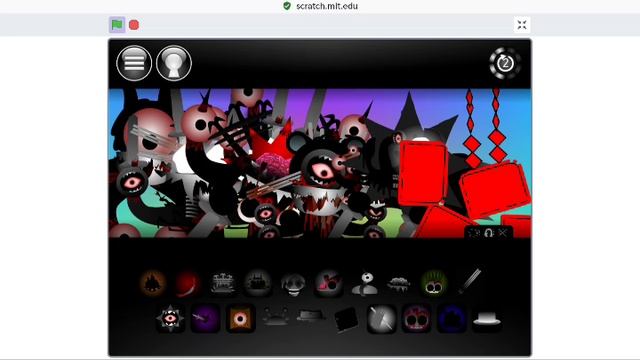The width and height of the screenshot is (640, 360).
Task: Select the gray diagonal blade sound icon
Action: point(470,281)
